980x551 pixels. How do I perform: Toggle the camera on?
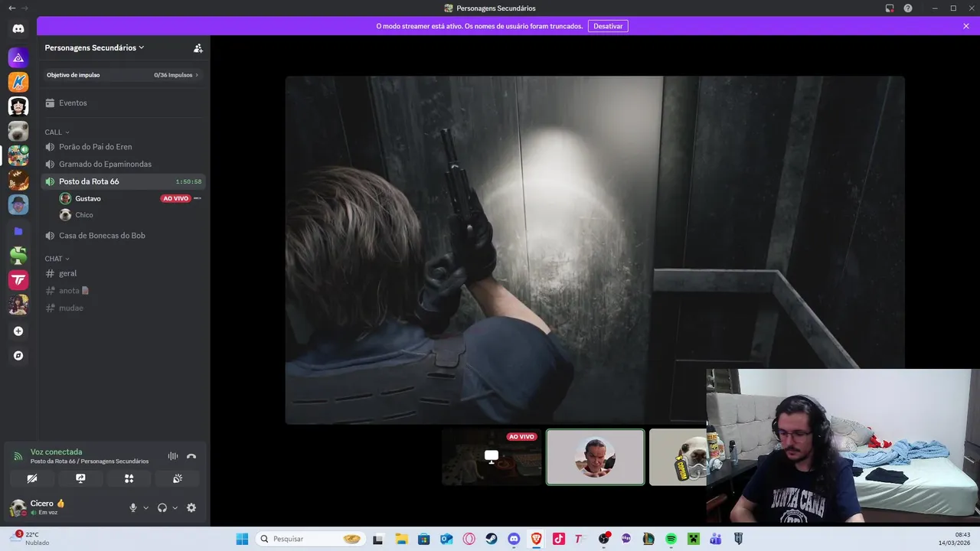[x=32, y=478]
